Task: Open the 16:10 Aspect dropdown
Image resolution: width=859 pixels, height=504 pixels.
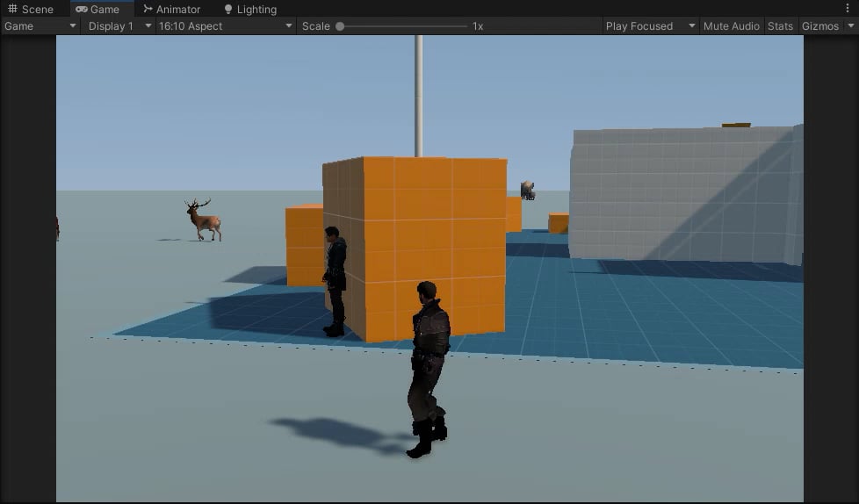Action: point(226,26)
